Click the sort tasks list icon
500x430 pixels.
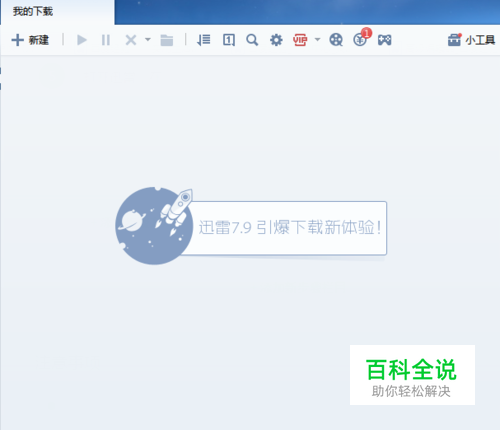pyautogui.click(x=203, y=40)
